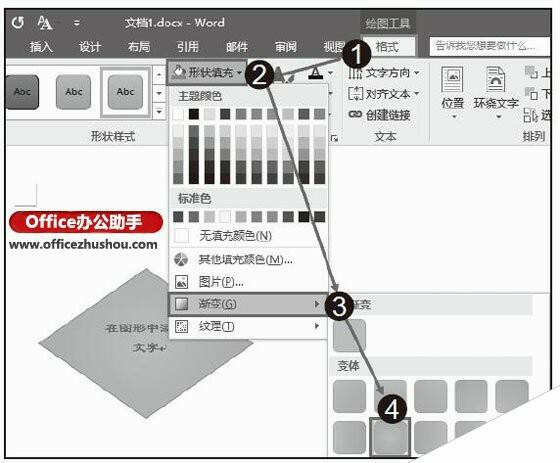Pick the last theme color in top row
Screen dimensions: 560x463
click(x=319, y=114)
